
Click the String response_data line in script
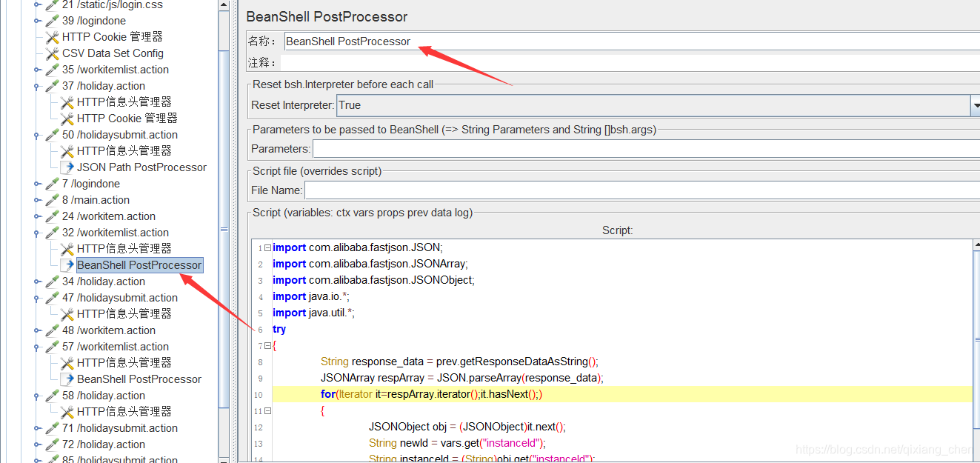tap(459, 362)
